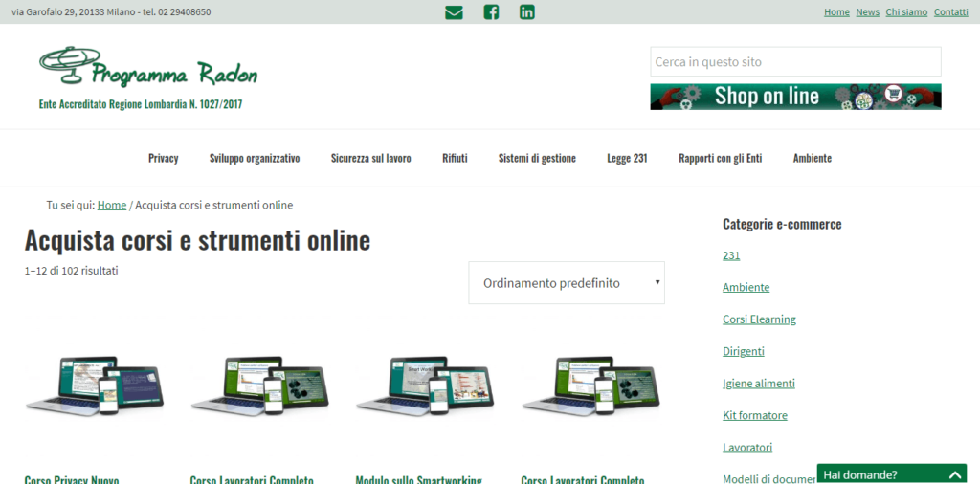Click the Programma Radon logo
The height and width of the screenshot is (484, 980).
[x=148, y=70]
